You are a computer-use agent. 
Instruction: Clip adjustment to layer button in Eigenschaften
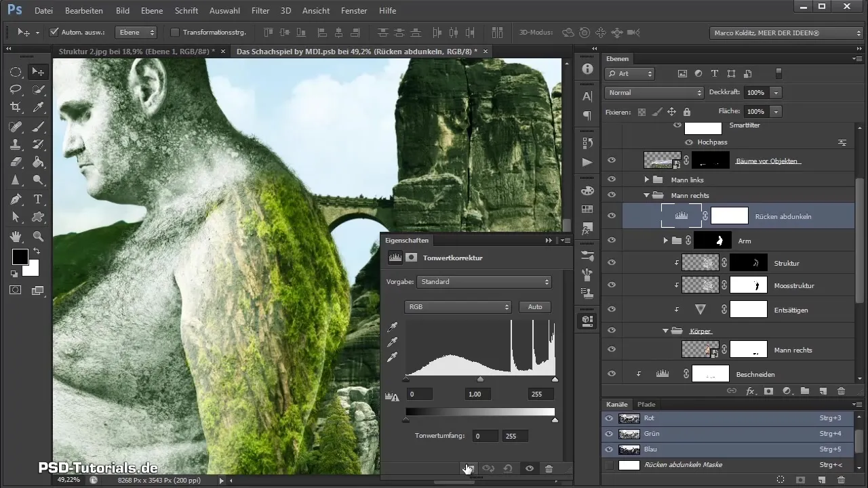pos(467,468)
